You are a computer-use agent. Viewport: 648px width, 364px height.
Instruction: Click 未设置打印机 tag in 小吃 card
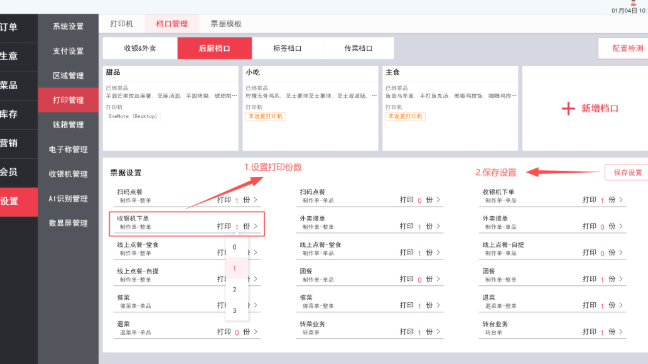[265, 117]
